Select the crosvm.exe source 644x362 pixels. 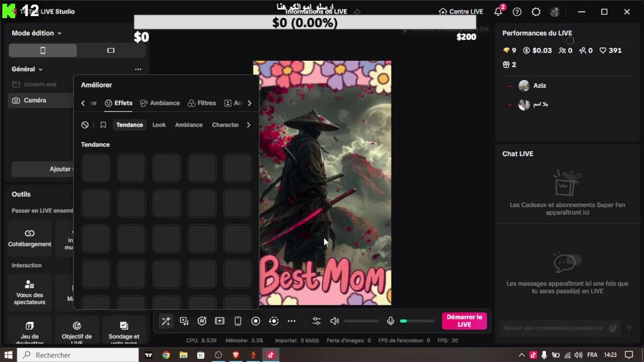(x=41, y=84)
